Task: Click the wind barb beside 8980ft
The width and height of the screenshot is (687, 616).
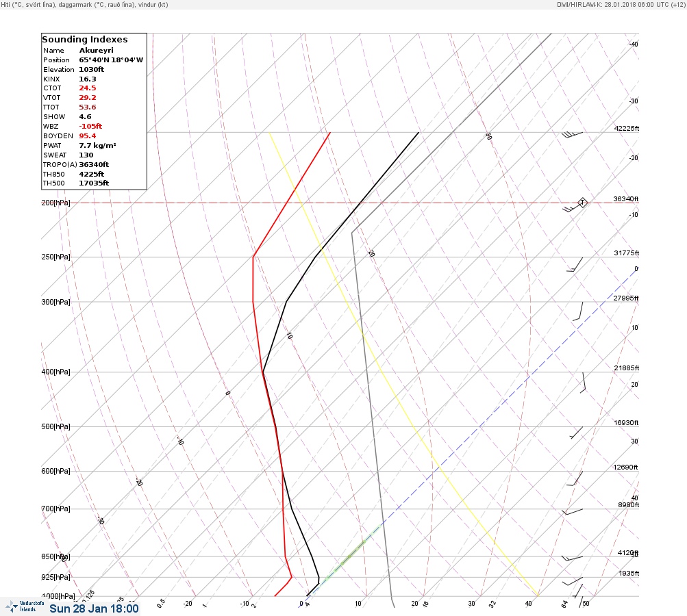Action: [572, 511]
